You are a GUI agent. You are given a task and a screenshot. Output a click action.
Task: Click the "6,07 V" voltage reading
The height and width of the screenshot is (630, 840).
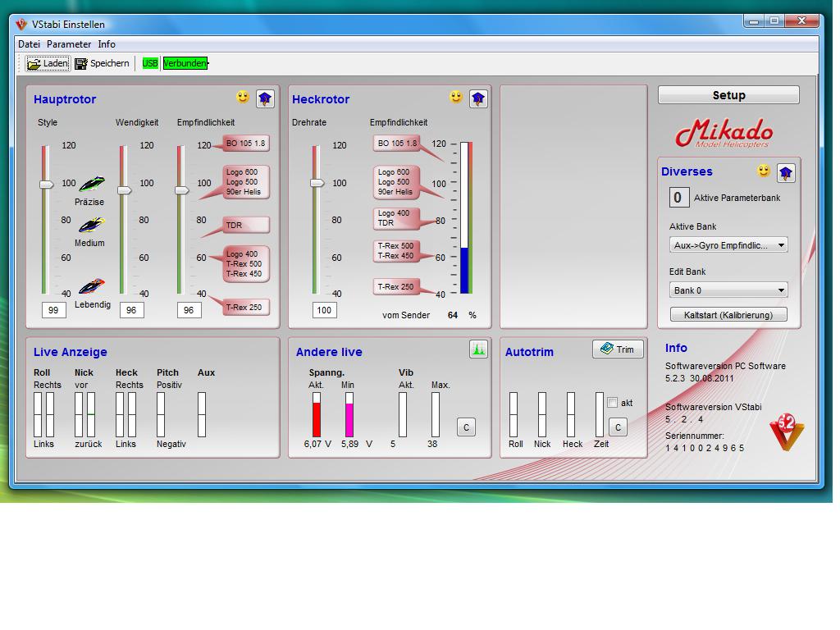[317, 444]
